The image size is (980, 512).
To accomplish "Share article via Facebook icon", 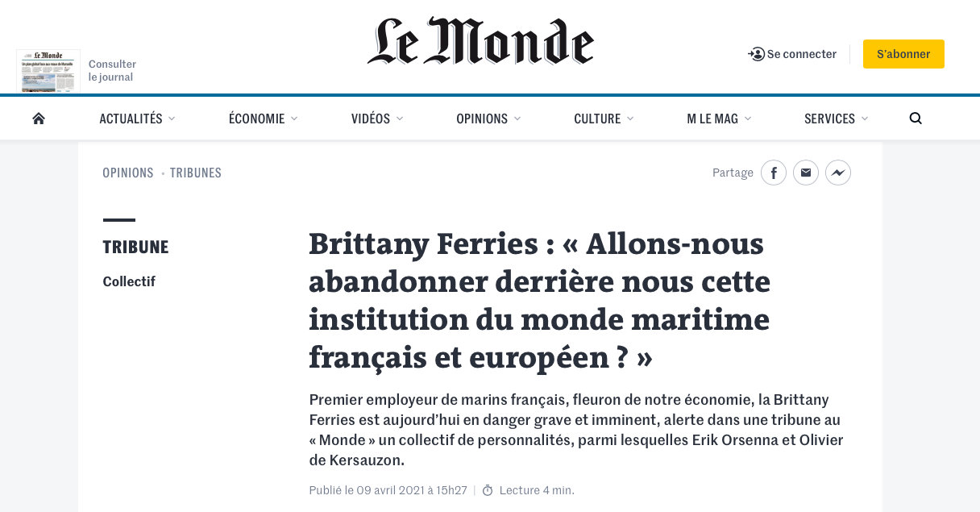I will click(774, 173).
